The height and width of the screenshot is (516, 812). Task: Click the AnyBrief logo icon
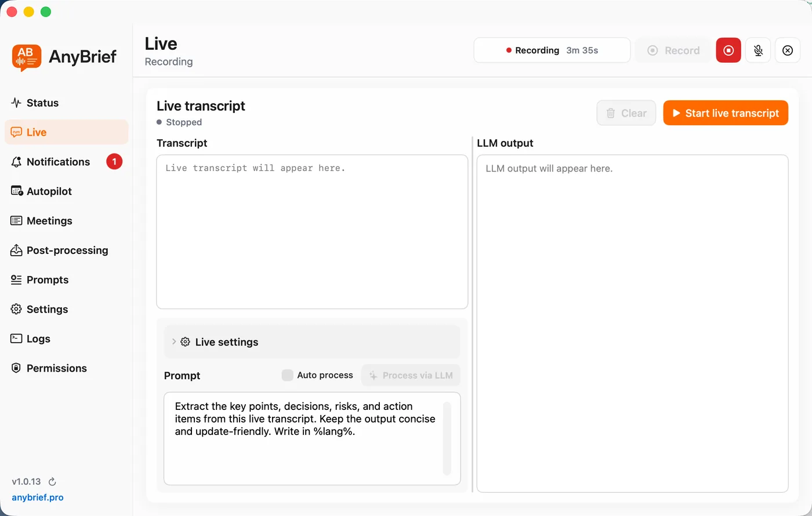point(27,57)
